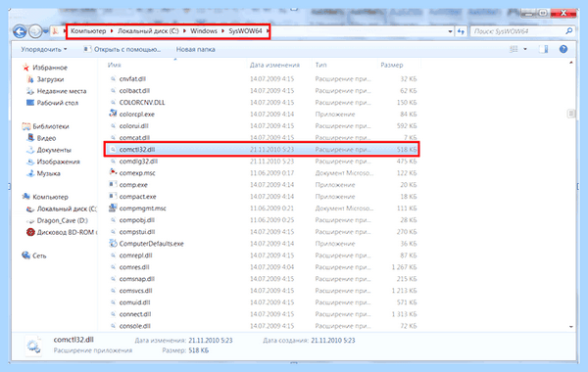The height and width of the screenshot is (372, 588).
Task: Click Открыть с помощью button
Action: [122, 49]
